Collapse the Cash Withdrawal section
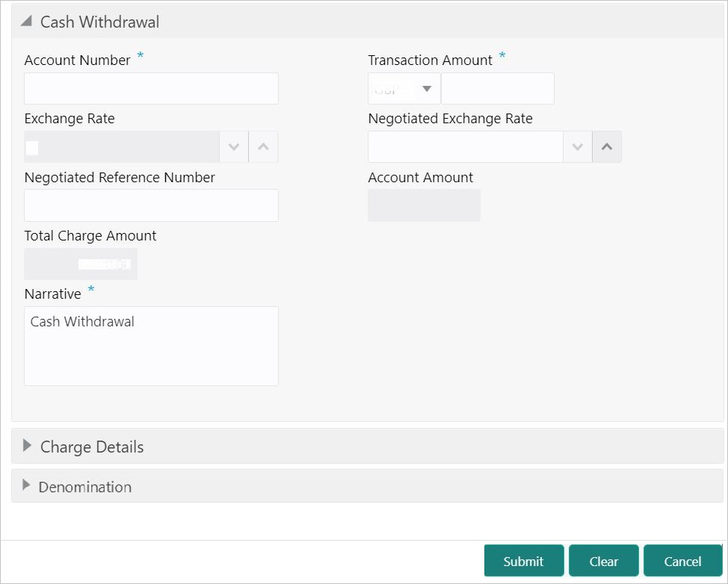Image resolution: width=728 pixels, height=584 pixels. click(x=26, y=22)
